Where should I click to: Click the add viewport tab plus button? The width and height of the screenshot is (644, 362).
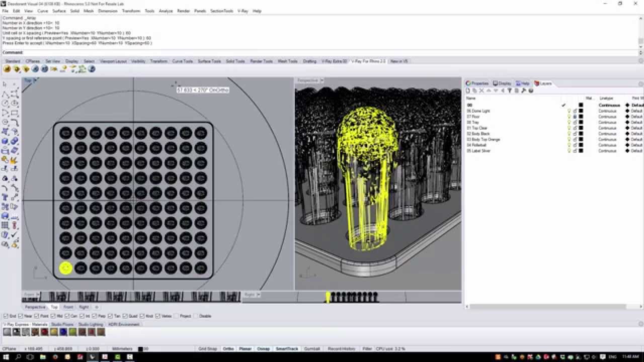click(x=97, y=307)
